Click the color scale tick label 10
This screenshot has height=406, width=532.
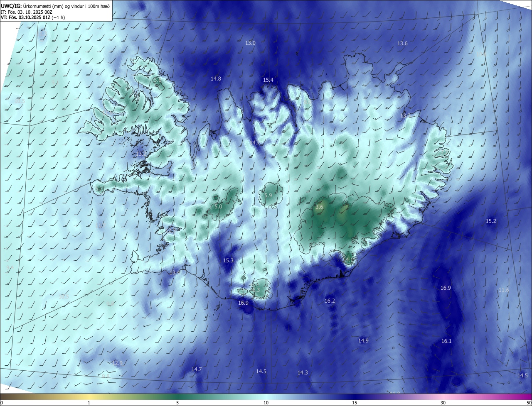tap(266, 403)
